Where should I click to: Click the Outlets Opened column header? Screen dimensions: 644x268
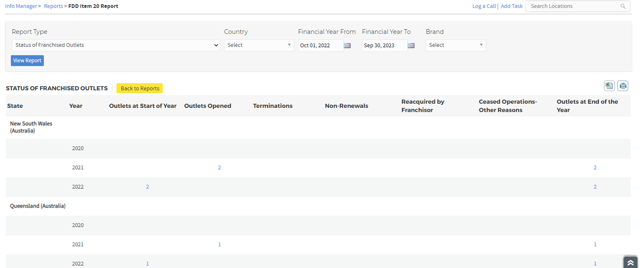tap(207, 106)
